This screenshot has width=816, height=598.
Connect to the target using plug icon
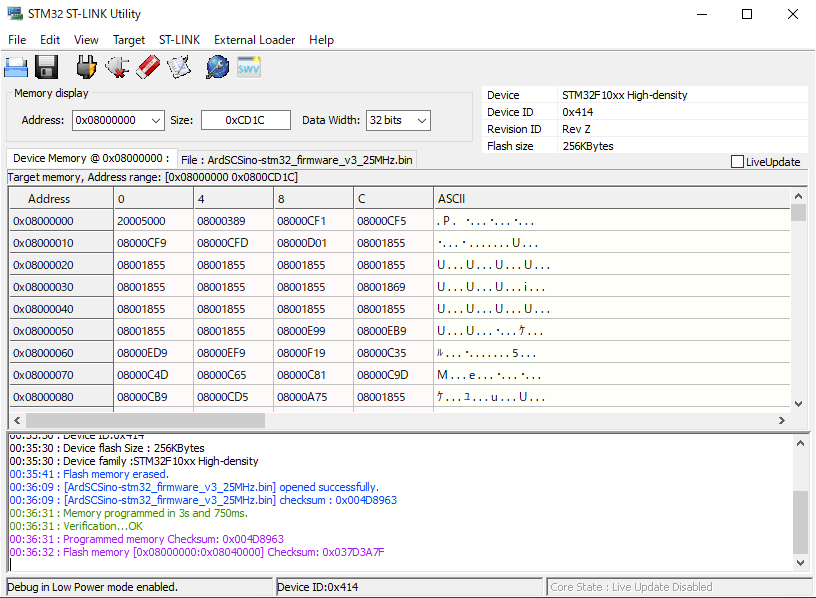(86, 68)
